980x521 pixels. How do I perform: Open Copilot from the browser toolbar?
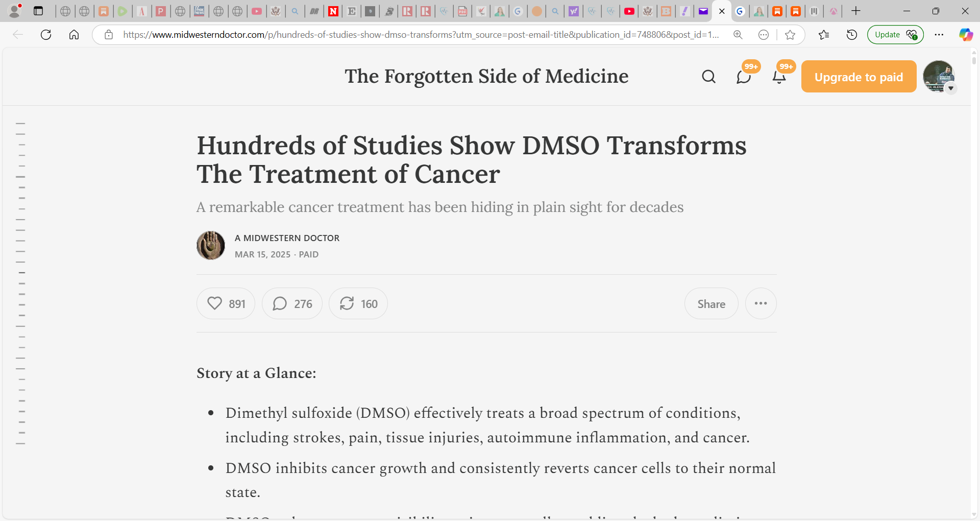(x=966, y=35)
